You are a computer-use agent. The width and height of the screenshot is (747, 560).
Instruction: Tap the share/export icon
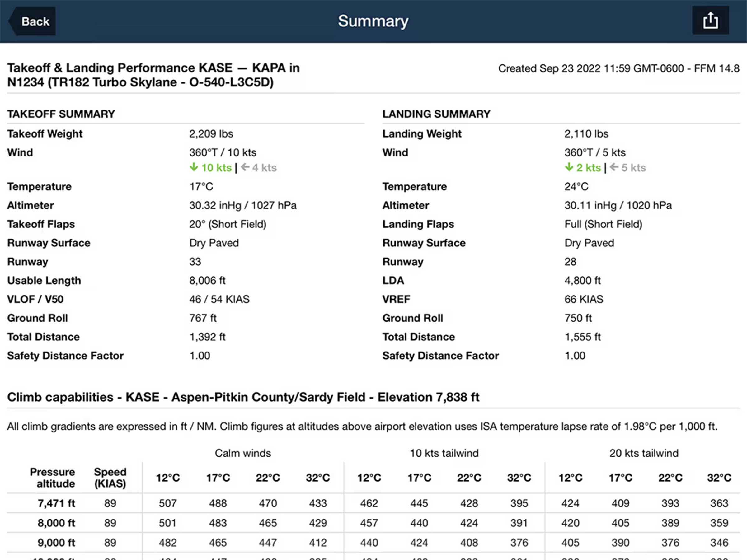(x=710, y=21)
